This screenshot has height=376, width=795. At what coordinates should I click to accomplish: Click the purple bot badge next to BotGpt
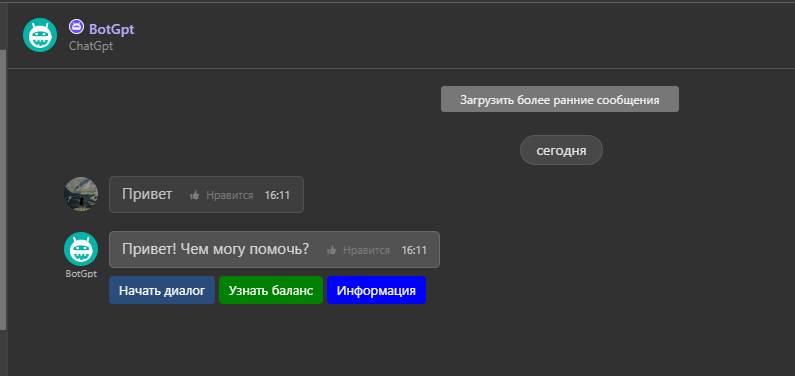pos(76,27)
